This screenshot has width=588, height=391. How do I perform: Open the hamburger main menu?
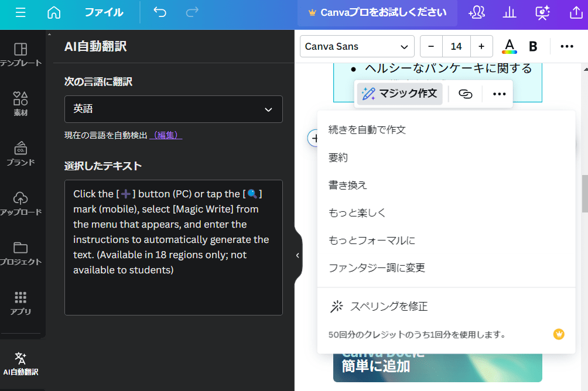point(20,12)
